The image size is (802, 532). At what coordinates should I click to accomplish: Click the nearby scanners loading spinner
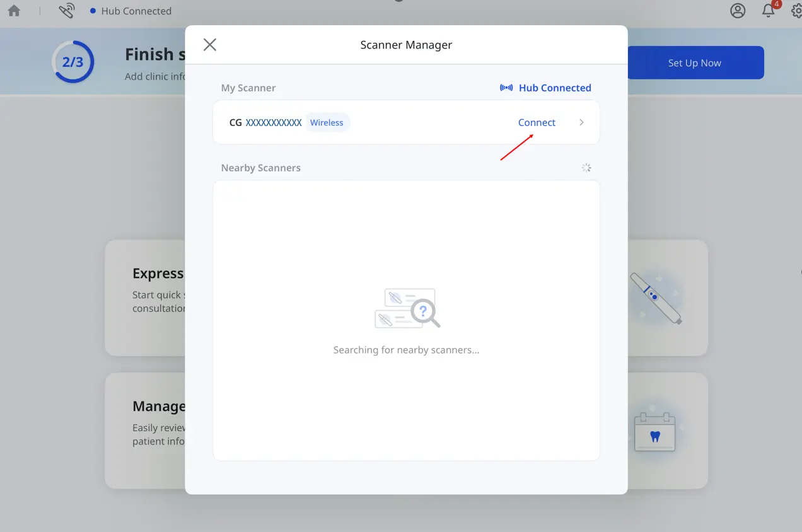(x=586, y=168)
